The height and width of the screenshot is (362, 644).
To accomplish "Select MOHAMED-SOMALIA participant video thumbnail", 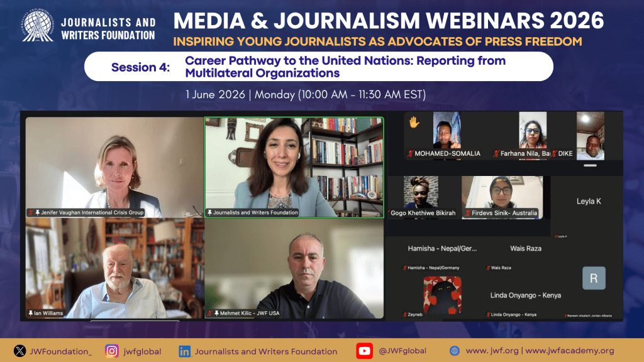I will (447, 131).
